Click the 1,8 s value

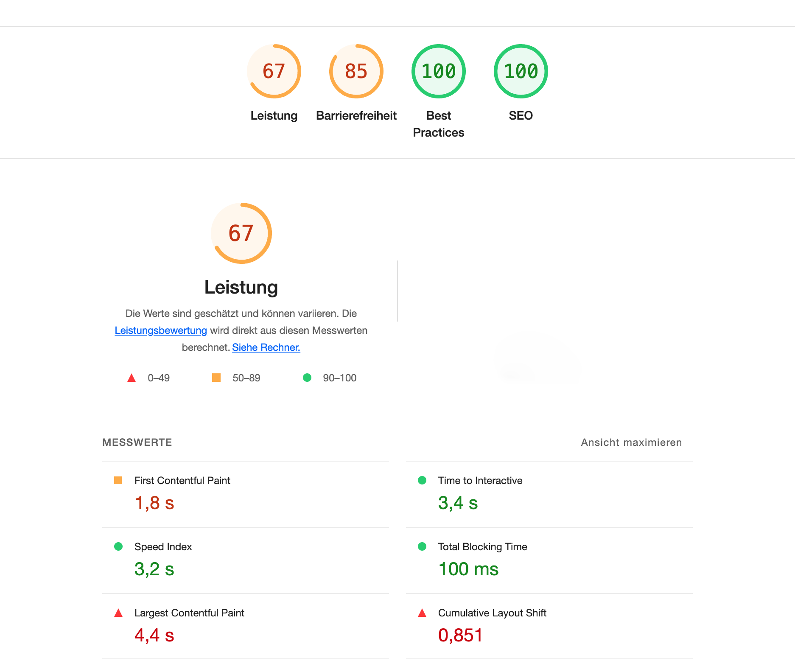tap(154, 503)
